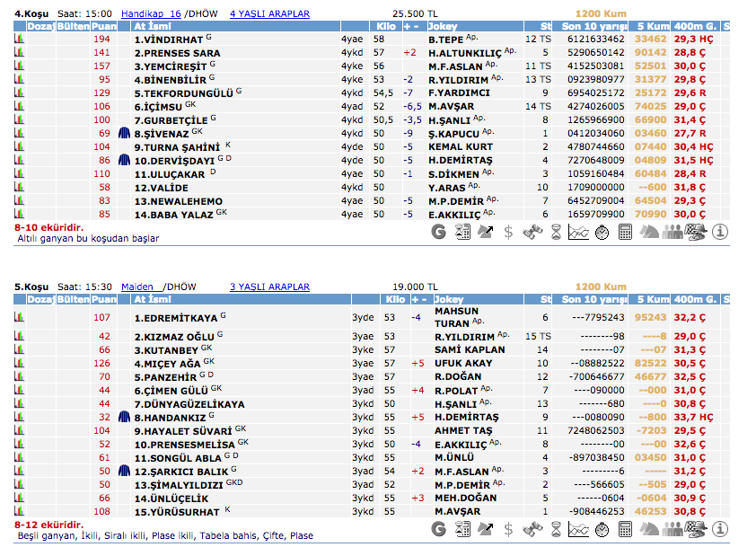Click the calculator icon in race 5 toolbar

point(626,529)
